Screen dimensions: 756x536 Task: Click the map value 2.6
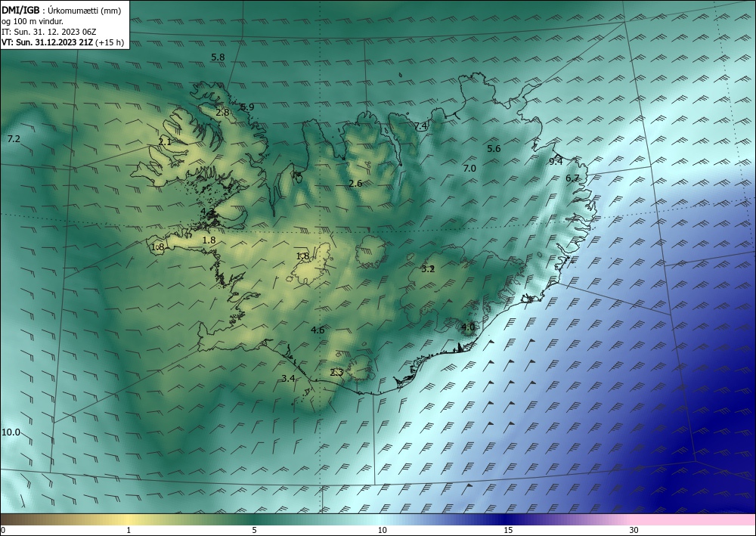pyautogui.click(x=355, y=183)
